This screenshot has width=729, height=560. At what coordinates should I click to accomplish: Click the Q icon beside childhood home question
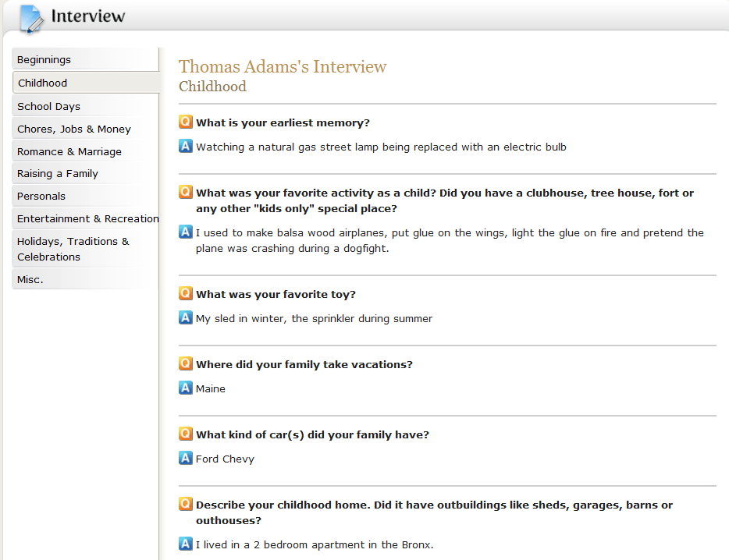[x=186, y=505]
